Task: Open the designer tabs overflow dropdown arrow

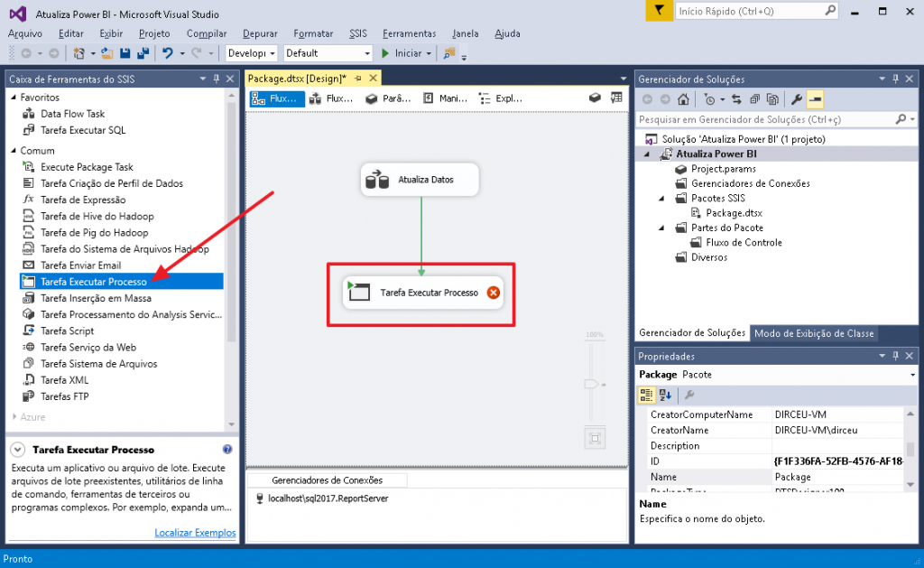Action: click(x=624, y=79)
